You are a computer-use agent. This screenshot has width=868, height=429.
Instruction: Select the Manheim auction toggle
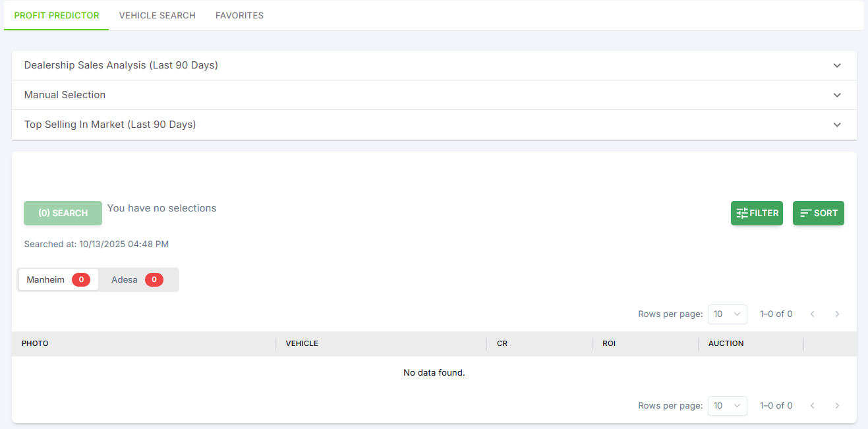tap(57, 280)
